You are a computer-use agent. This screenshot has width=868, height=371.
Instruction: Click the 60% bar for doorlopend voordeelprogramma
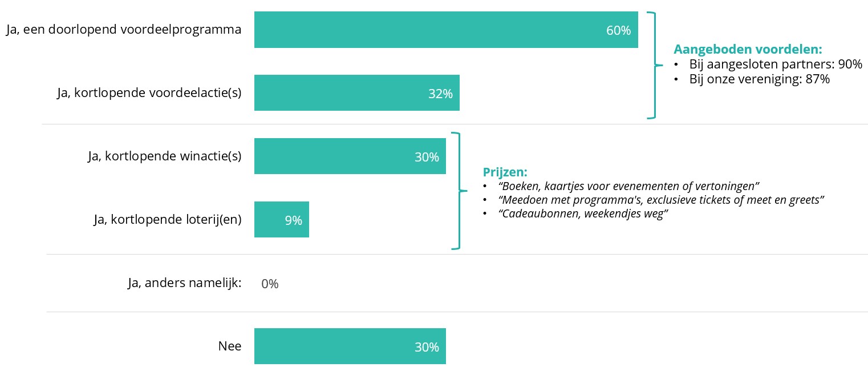click(x=445, y=30)
